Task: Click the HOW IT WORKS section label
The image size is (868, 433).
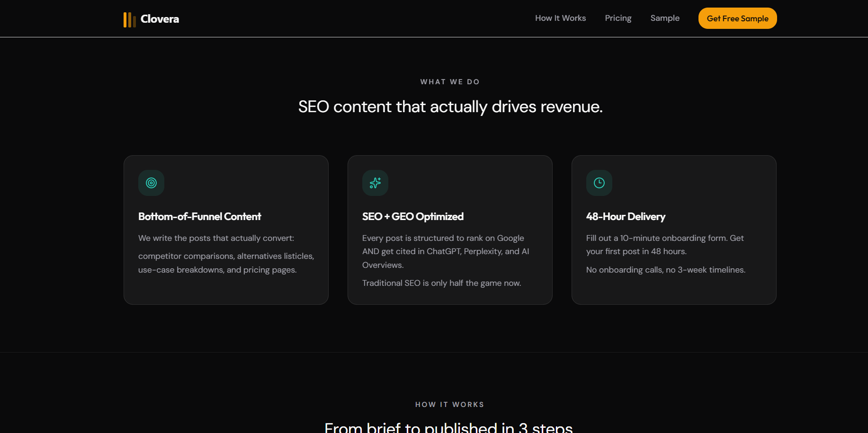Action: [450, 405]
